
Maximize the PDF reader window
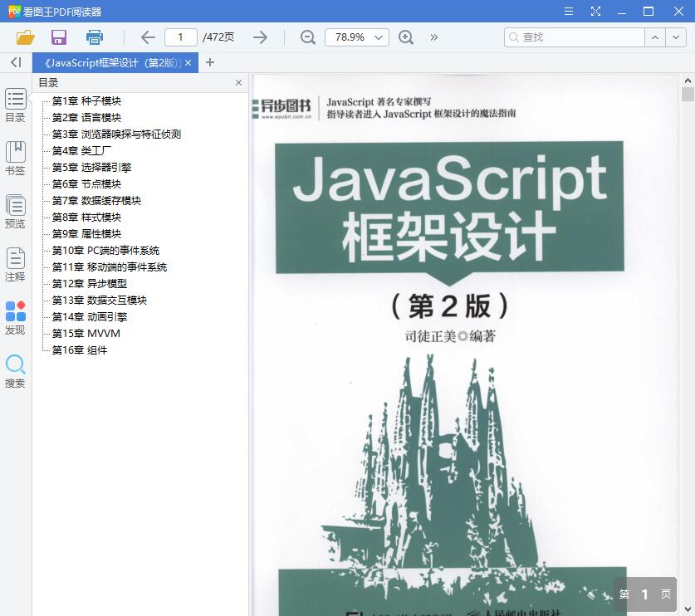tap(649, 12)
